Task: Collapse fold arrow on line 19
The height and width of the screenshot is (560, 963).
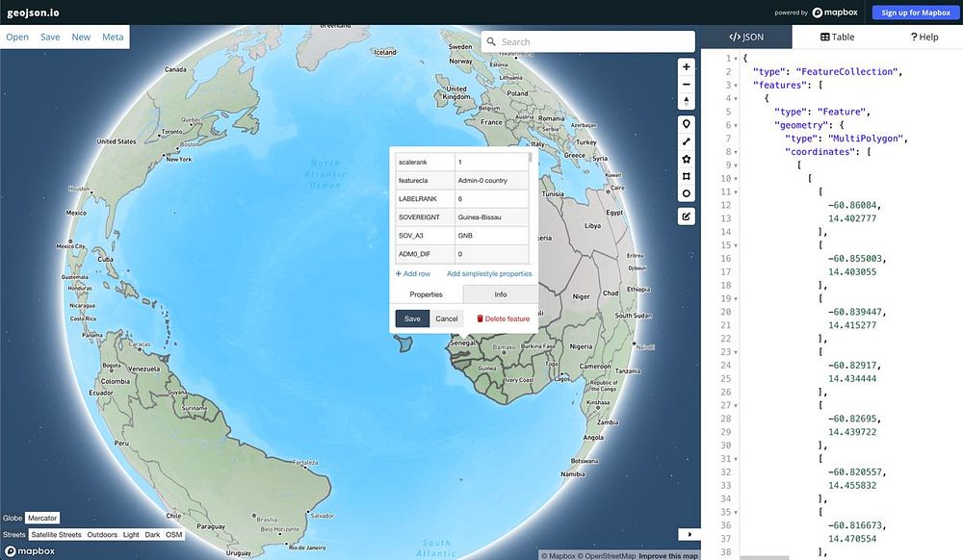Action: [x=736, y=298]
